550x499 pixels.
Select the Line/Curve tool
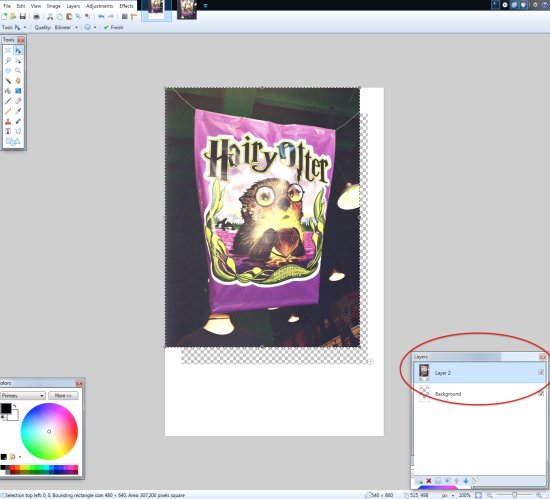(x=18, y=131)
